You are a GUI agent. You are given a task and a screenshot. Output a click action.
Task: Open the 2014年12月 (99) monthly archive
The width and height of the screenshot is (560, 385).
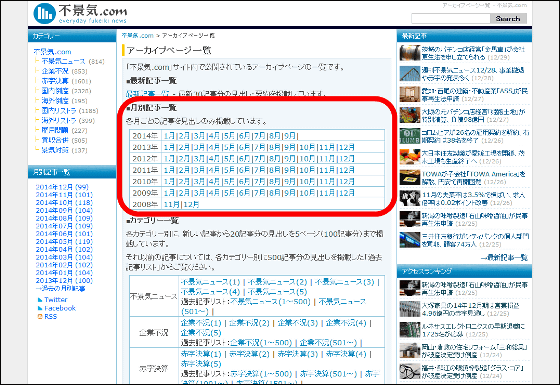click(62, 187)
